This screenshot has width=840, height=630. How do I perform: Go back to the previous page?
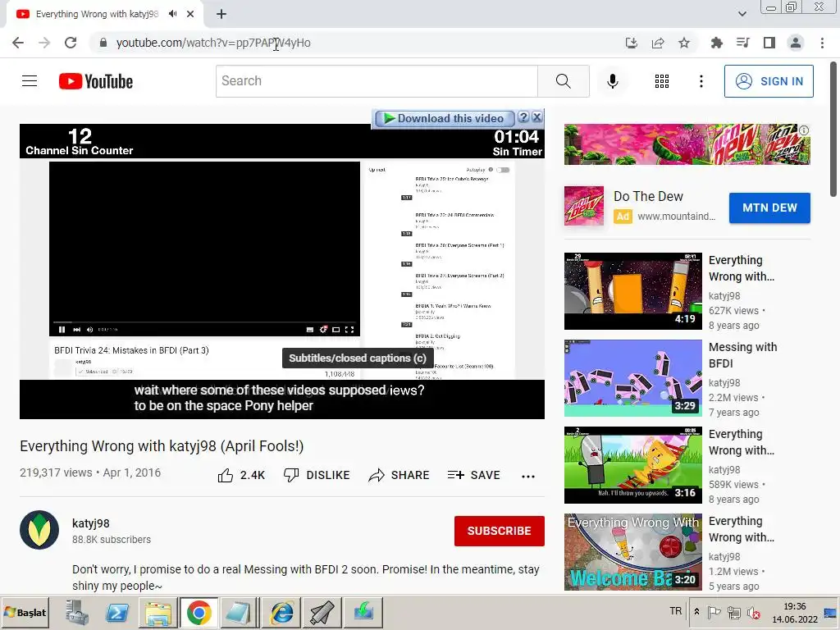coord(18,43)
